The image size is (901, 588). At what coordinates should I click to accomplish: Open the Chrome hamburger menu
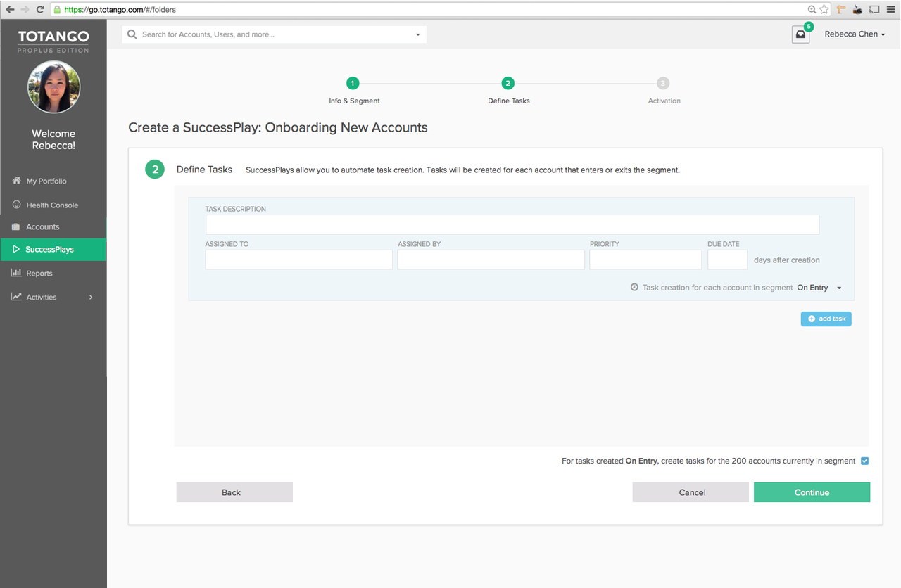[x=891, y=10]
